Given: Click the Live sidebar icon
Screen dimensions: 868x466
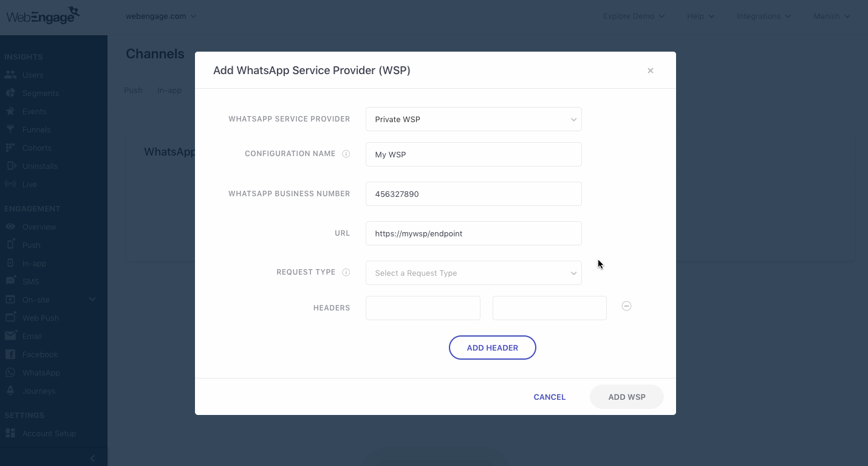Looking at the screenshot, I should coord(10,184).
